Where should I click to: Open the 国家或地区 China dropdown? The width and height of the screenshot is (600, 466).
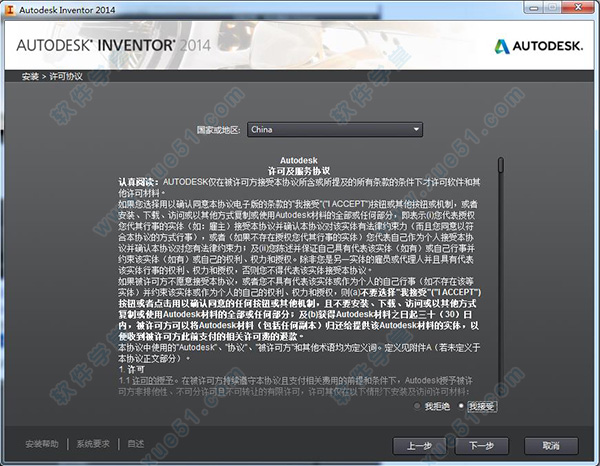click(335, 129)
